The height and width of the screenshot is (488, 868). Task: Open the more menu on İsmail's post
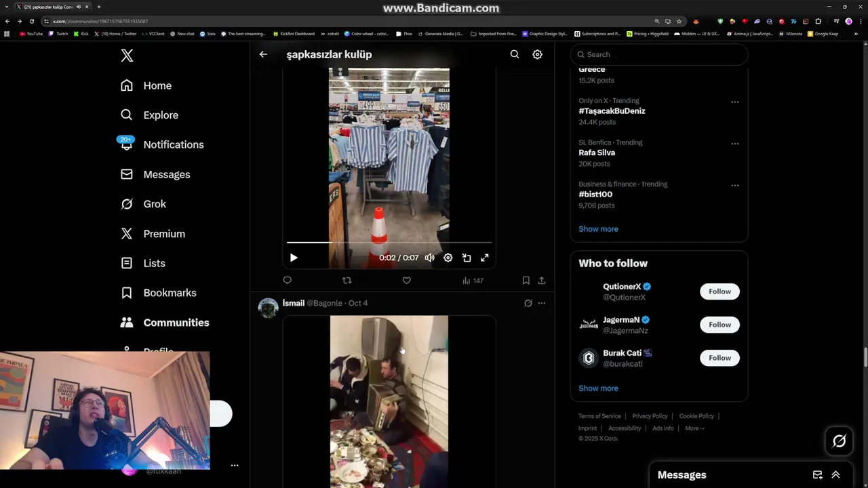(x=541, y=303)
